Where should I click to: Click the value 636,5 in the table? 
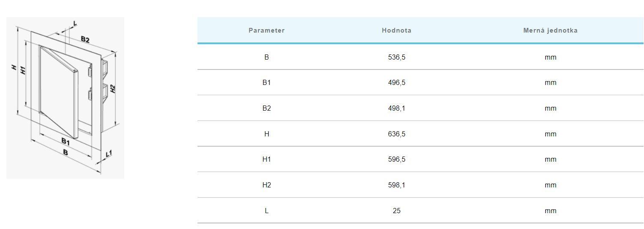point(396,134)
